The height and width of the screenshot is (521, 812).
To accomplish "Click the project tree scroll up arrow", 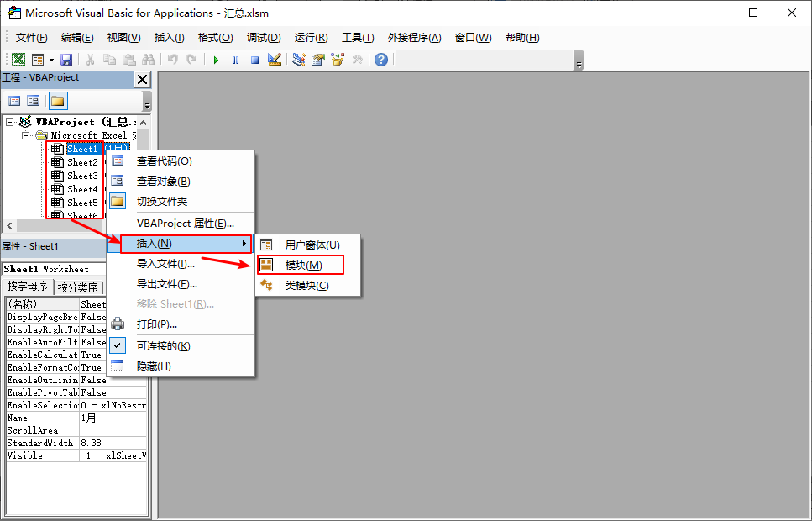I will pyautogui.click(x=144, y=123).
